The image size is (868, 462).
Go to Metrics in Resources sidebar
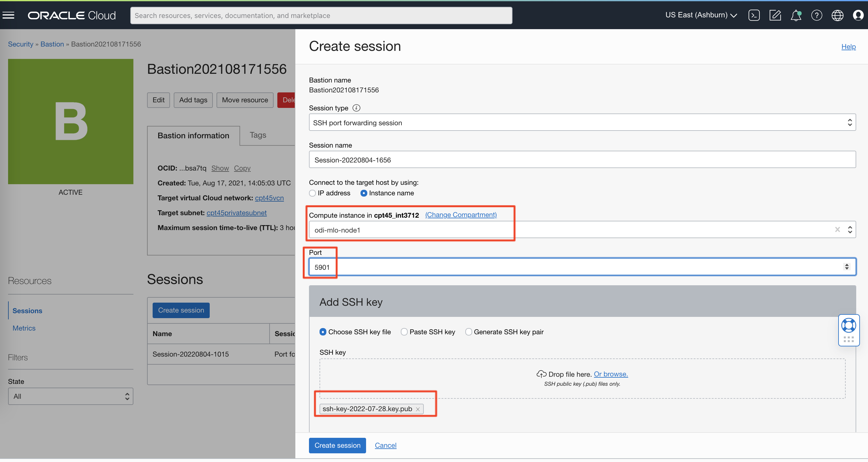(x=24, y=328)
